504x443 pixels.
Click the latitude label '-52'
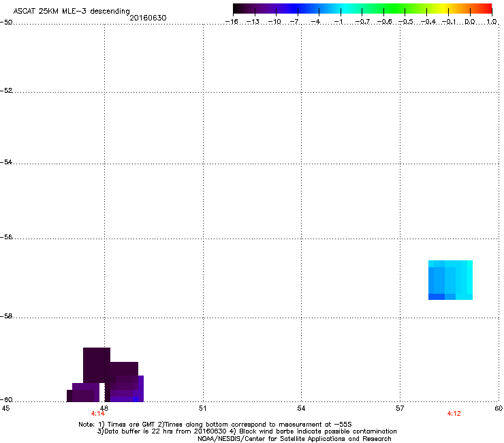point(6,91)
